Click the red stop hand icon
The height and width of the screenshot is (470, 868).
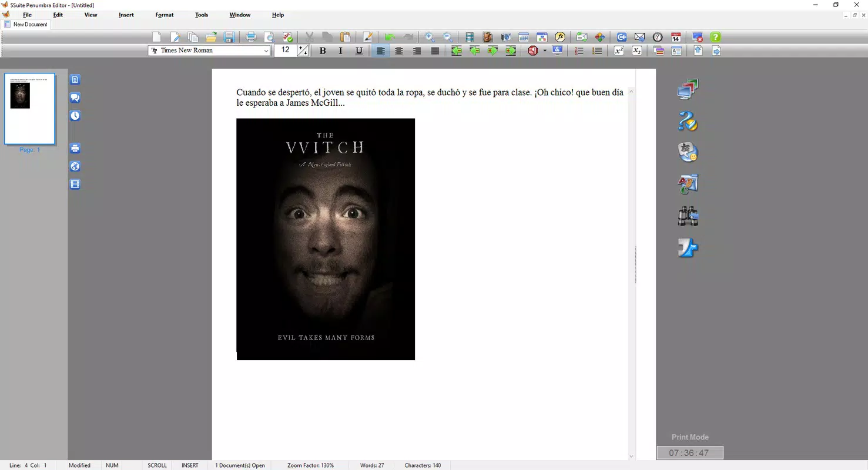(x=533, y=51)
